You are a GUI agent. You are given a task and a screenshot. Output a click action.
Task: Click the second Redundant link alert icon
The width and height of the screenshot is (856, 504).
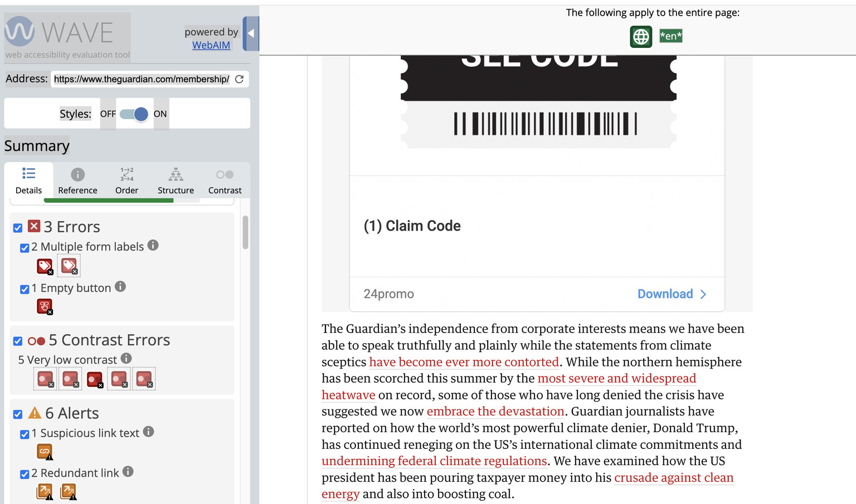pos(69,492)
